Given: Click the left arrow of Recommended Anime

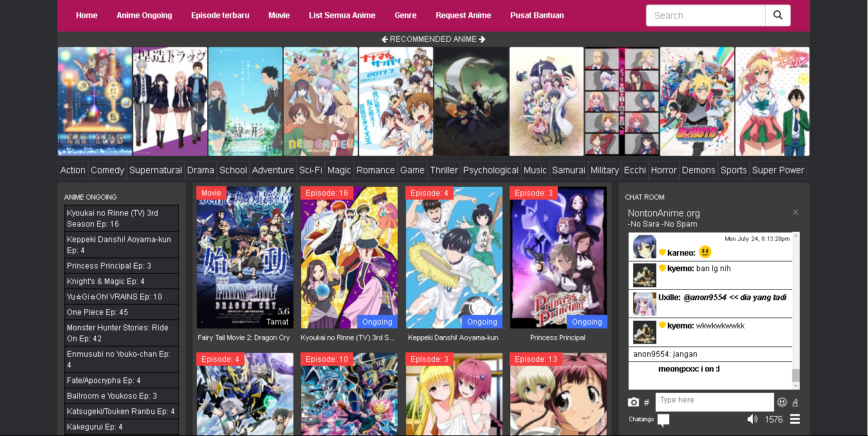Looking at the screenshot, I should [385, 39].
